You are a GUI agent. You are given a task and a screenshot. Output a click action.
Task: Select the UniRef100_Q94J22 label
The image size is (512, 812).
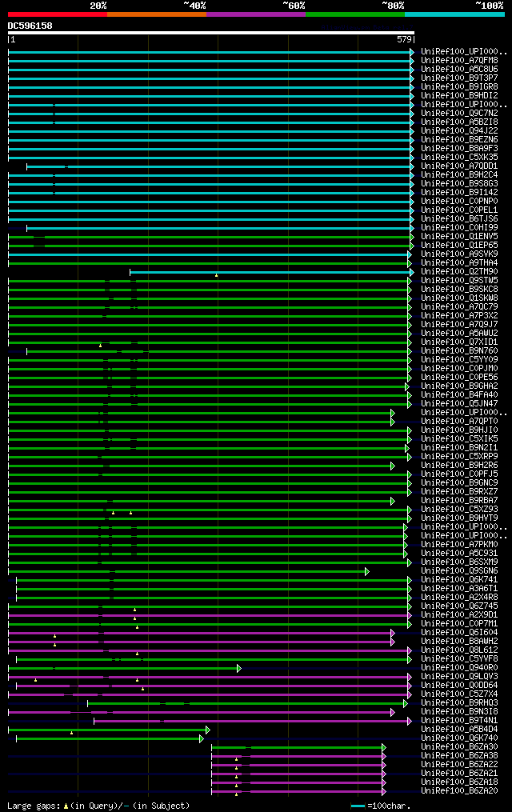459,130
